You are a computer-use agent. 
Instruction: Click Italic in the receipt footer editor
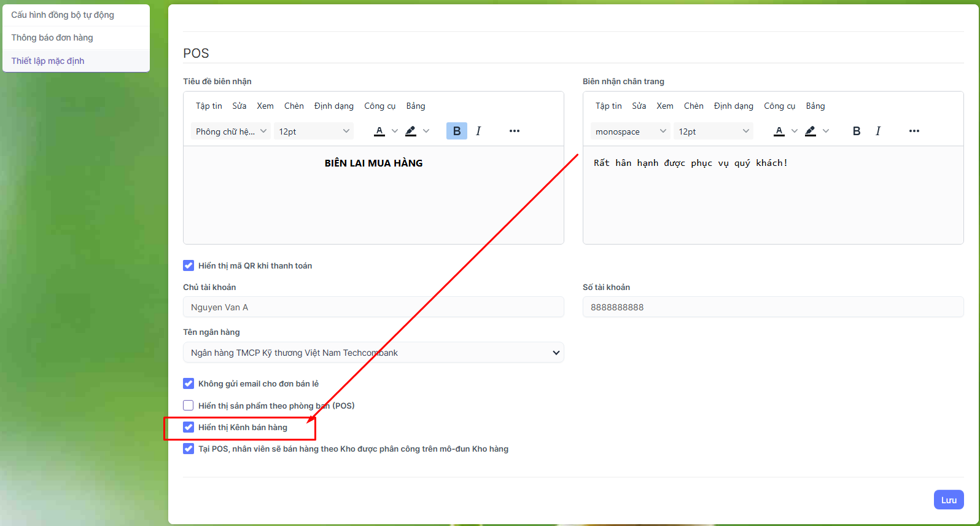click(878, 131)
